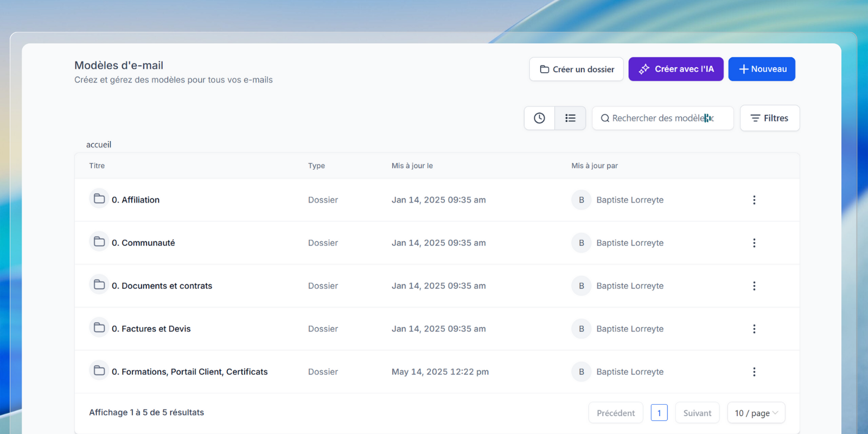Viewport: 868px width, 434px height.
Task: Open 0. Factures et Devis title
Action: click(151, 329)
